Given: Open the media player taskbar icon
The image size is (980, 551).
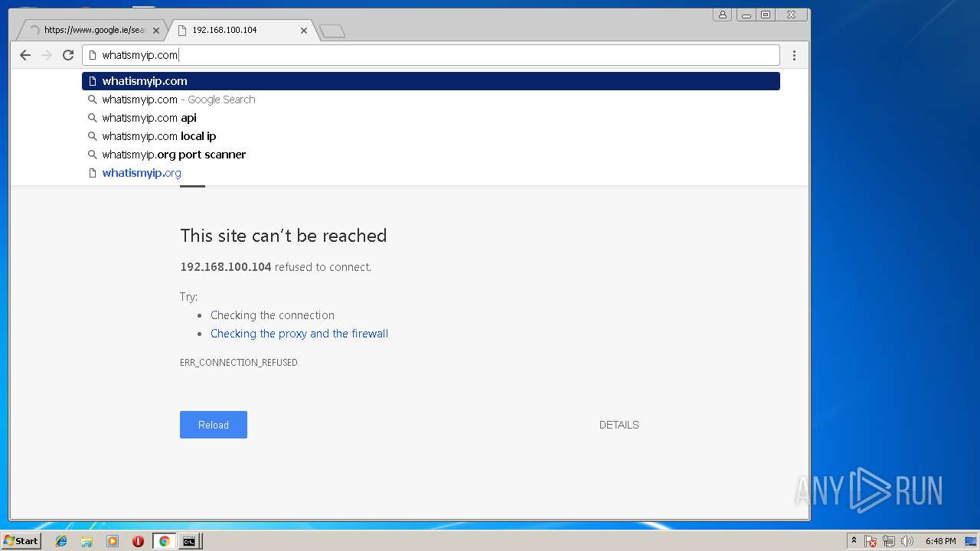Looking at the screenshot, I should point(113,541).
